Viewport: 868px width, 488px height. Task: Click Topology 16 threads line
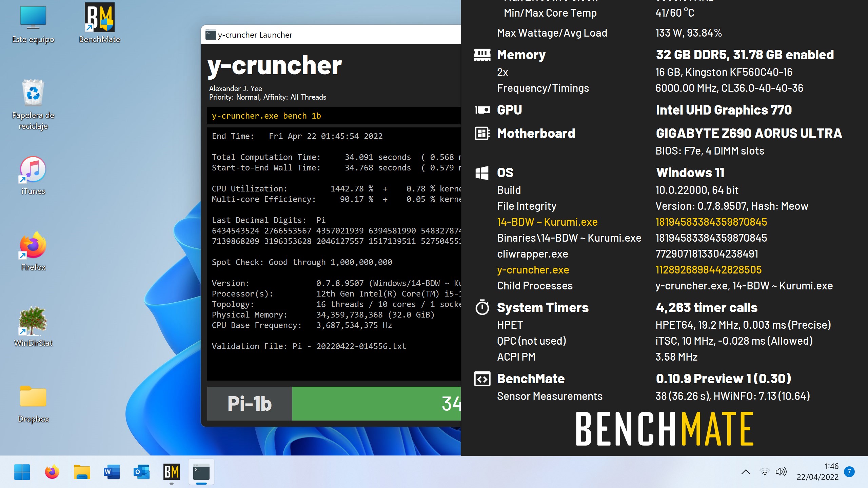[x=336, y=304]
